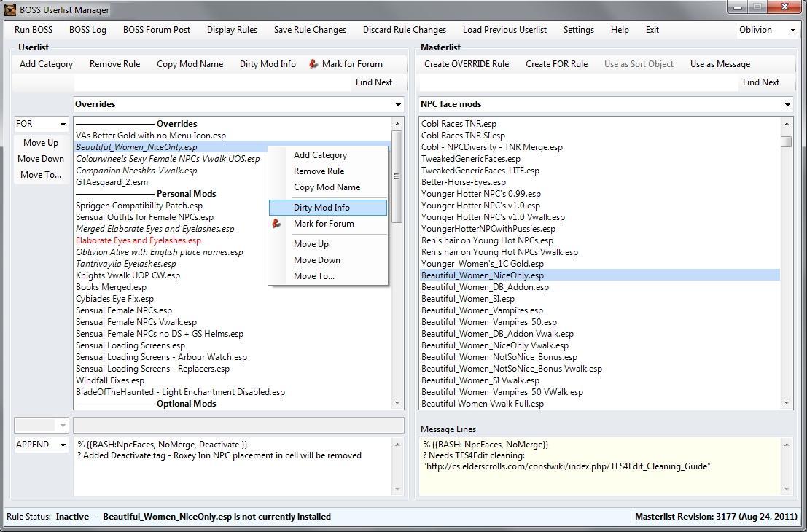
Task: Choose Remove Rule in context menu
Action: click(328, 171)
